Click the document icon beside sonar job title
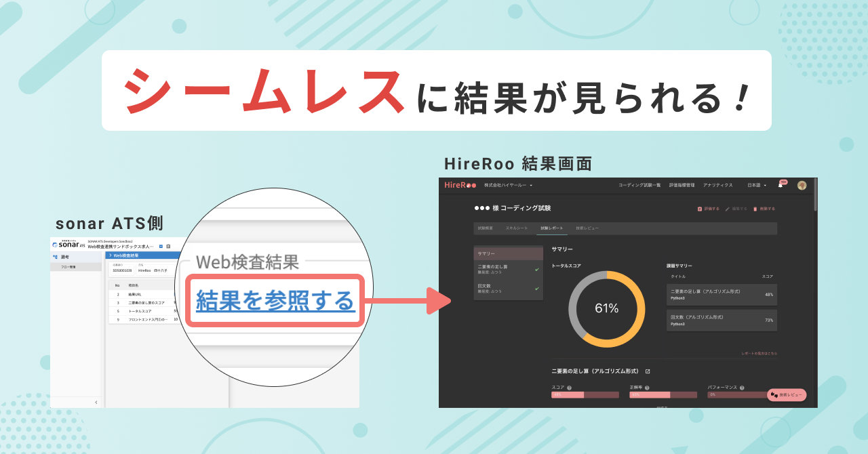Image resolution: width=868 pixels, height=454 pixels. click(168, 247)
